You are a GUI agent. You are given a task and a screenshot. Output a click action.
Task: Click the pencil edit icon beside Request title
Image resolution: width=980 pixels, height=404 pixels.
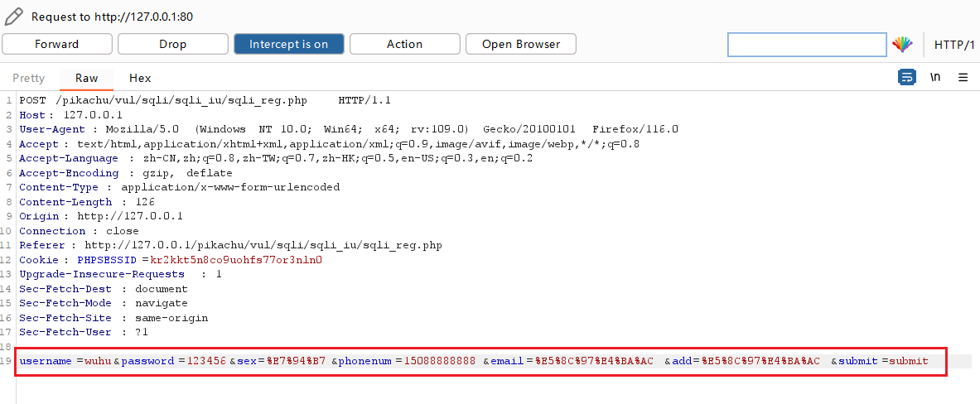(x=14, y=17)
